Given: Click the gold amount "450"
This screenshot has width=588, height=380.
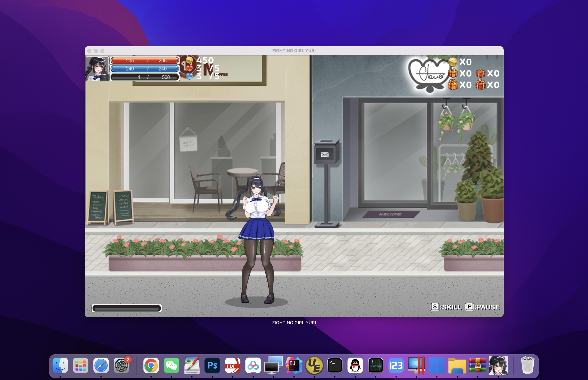Looking at the screenshot, I should [x=205, y=60].
